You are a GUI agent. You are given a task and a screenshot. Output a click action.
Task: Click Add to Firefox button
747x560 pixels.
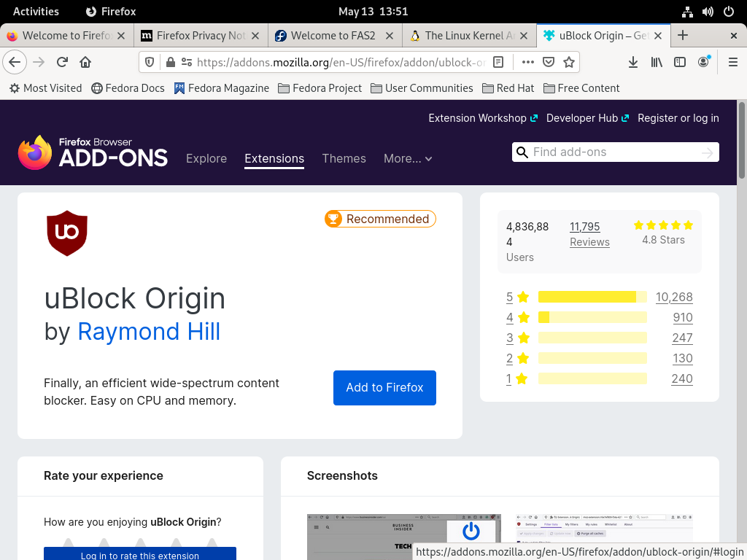point(384,388)
